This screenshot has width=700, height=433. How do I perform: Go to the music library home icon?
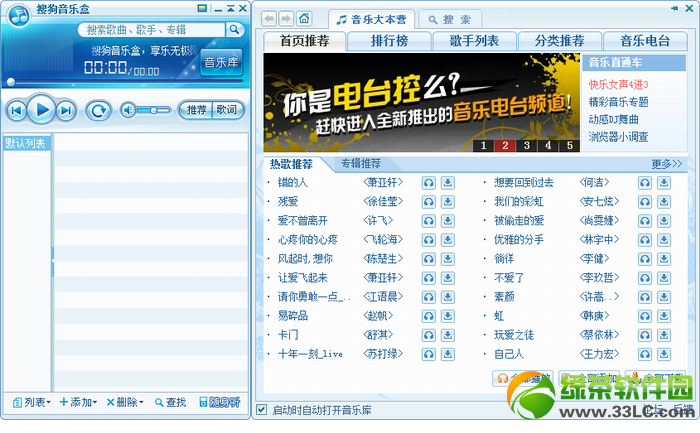coord(304,18)
